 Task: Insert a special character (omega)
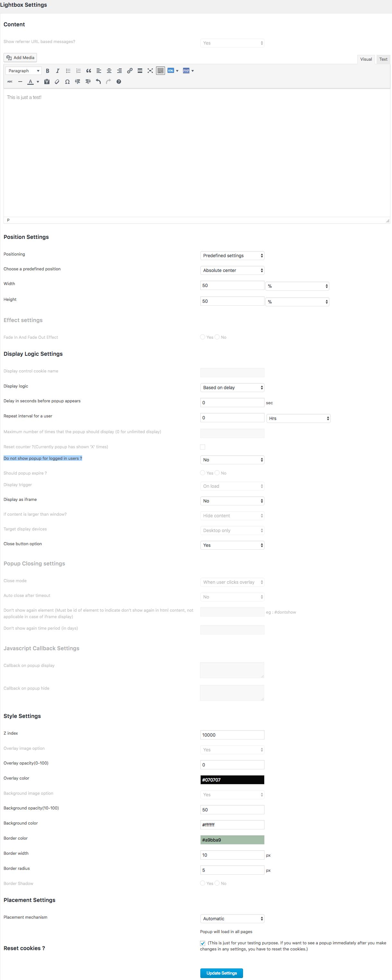coord(67,82)
